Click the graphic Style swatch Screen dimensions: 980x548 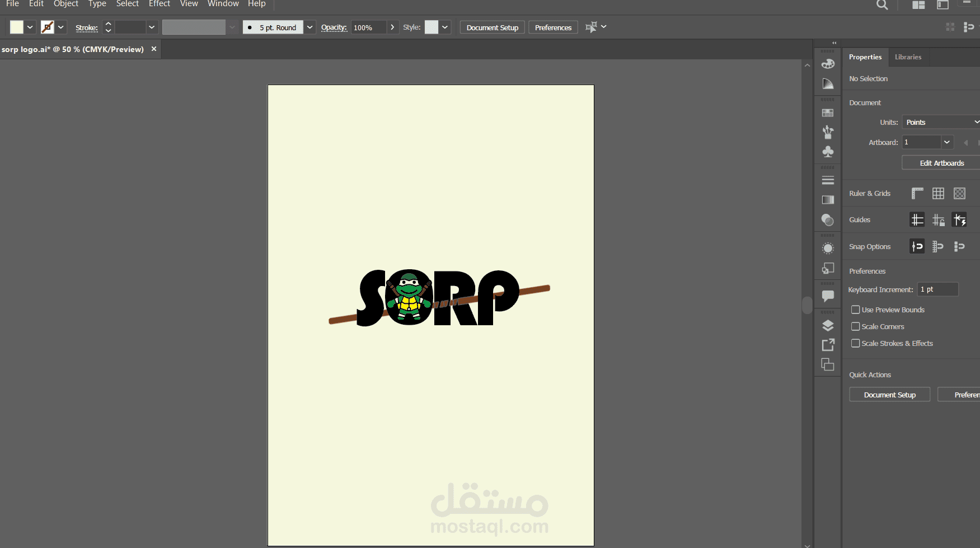point(432,27)
